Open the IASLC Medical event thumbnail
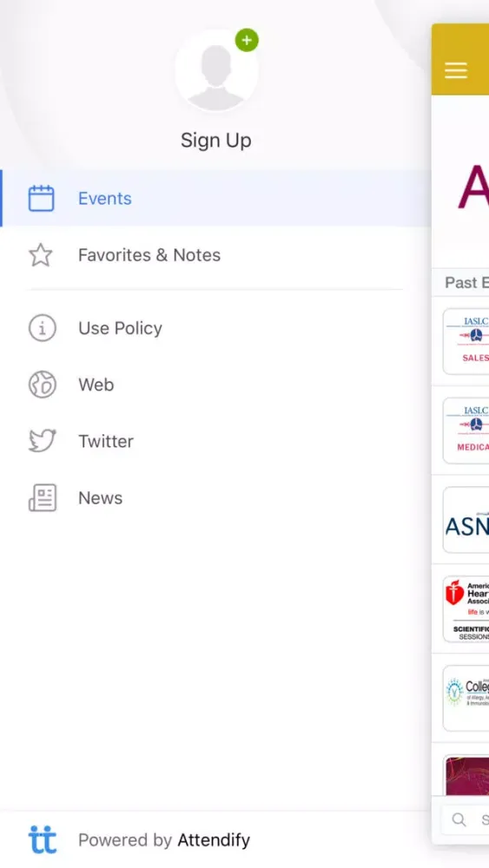This screenshot has width=489, height=868. pyautogui.click(x=466, y=431)
